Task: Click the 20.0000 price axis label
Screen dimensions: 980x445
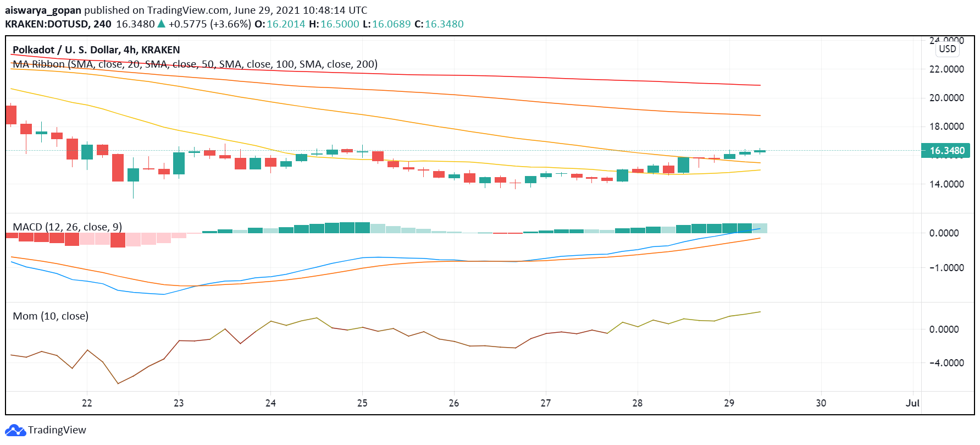Action: tap(946, 98)
